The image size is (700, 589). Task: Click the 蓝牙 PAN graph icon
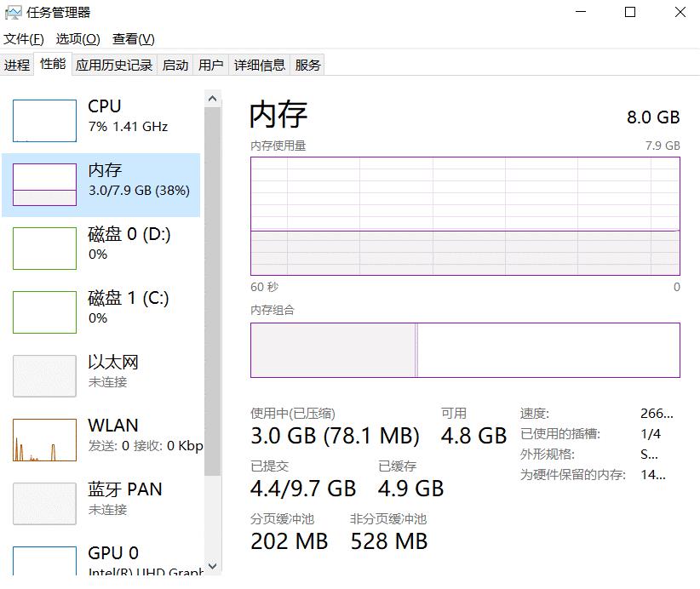coord(44,504)
